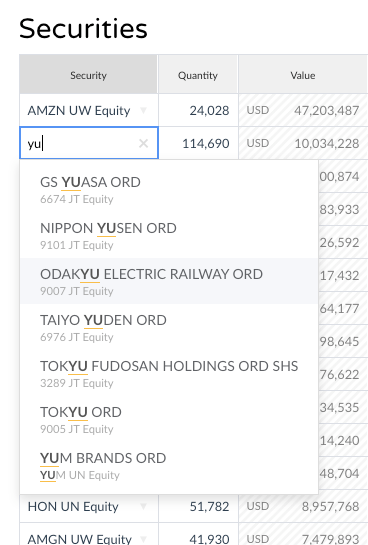Open dropdown arrow for HON UN Equity

click(143, 506)
